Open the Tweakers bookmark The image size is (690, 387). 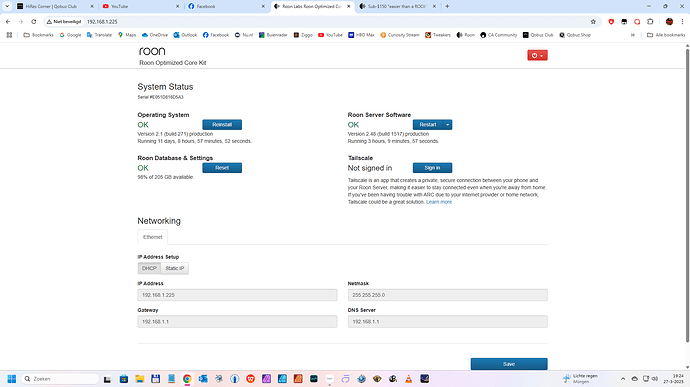[438, 35]
